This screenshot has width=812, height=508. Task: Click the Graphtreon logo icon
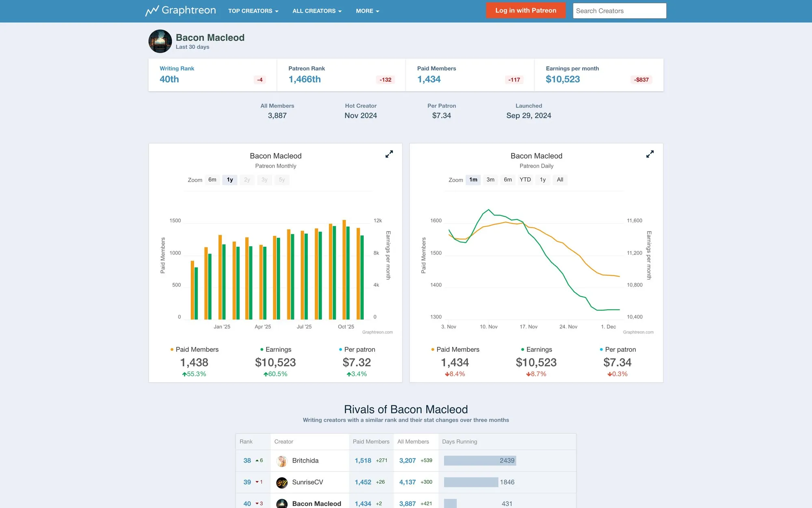click(151, 10)
